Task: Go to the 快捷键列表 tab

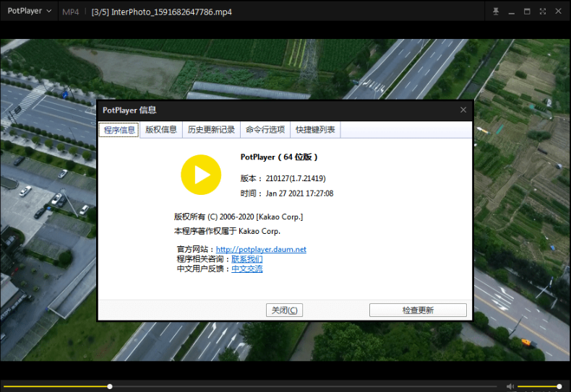Action: [x=315, y=130]
